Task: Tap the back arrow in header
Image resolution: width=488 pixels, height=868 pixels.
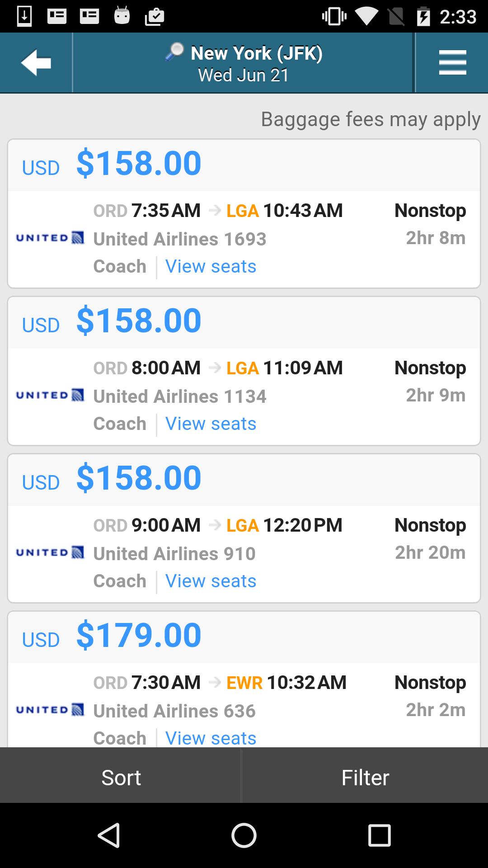Action: click(36, 62)
